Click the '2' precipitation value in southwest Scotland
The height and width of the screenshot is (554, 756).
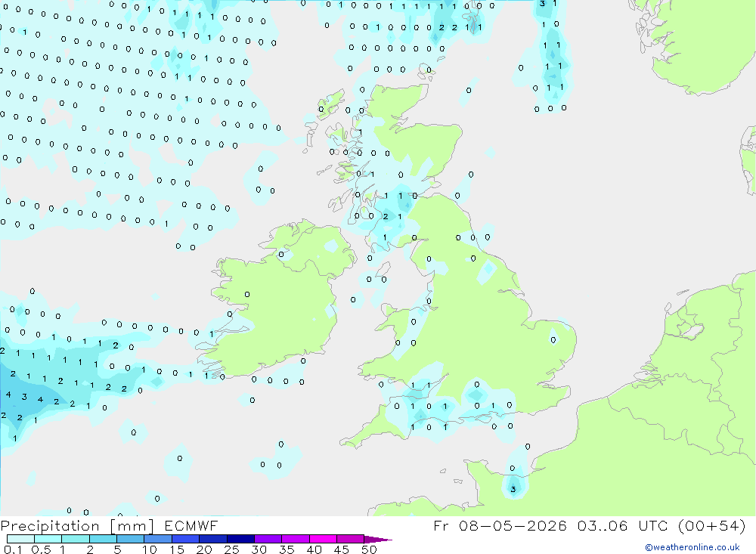386,216
